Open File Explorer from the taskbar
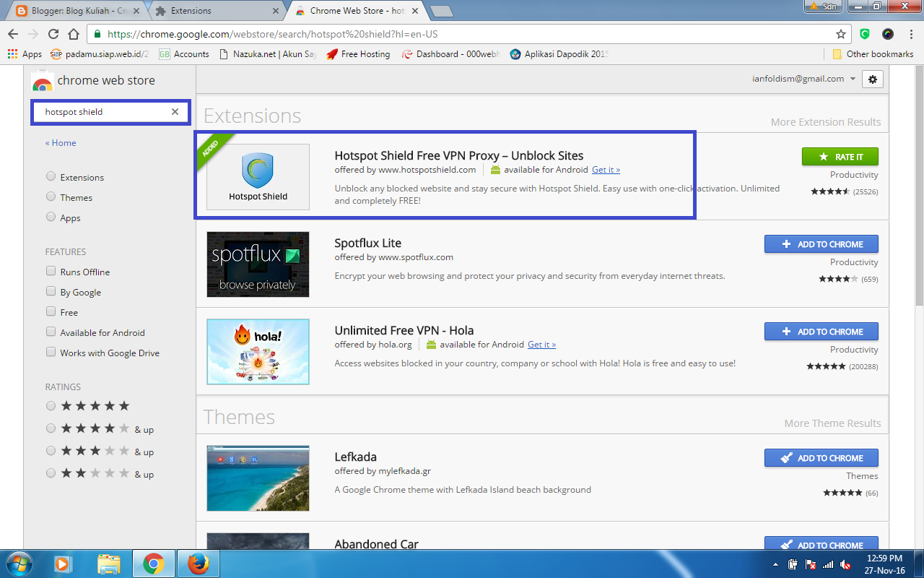Viewport: 924px width, 578px height. click(x=108, y=564)
